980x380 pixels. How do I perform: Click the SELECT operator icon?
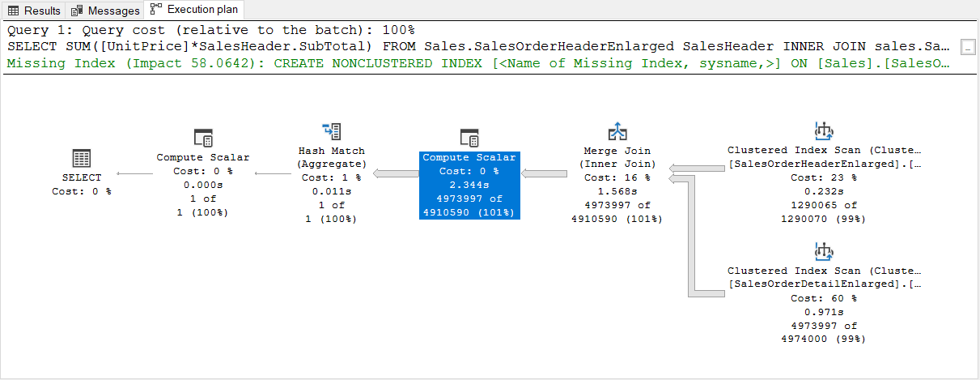click(x=82, y=158)
